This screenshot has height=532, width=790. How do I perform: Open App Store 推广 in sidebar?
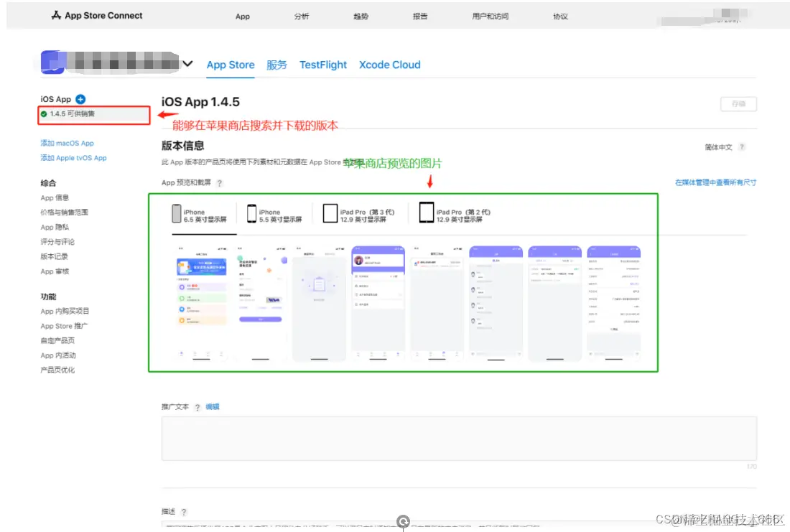click(64, 326)
